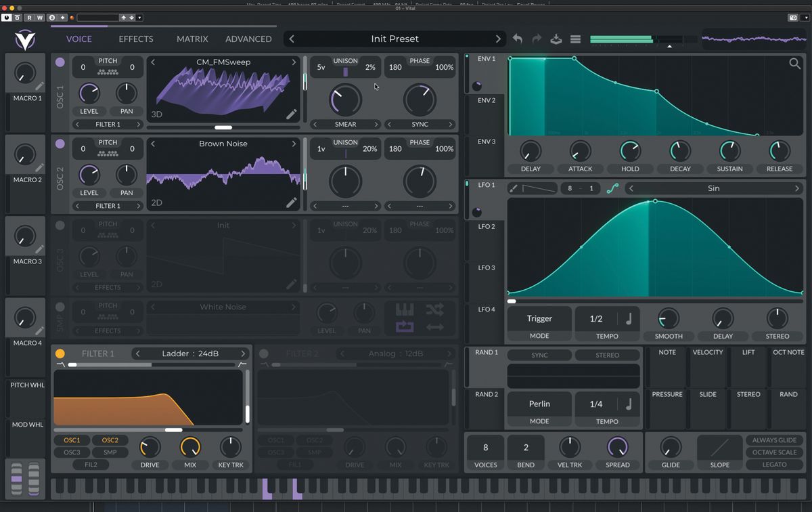This screenshot has width=812, height=512.
Task: Click the magnifying glass icon in the envelope panel
Action: click(795, 63)
